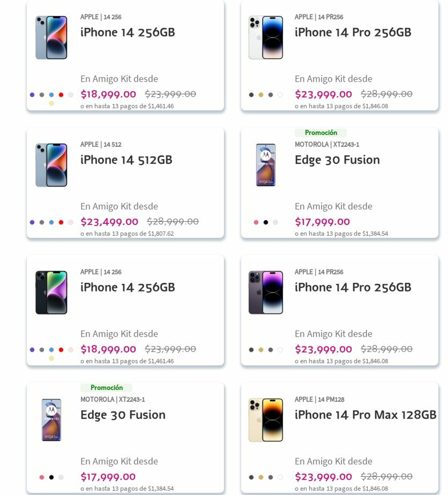Screen dimensions: 448x495
Task: Choose gold color for iPhone 14 Pro Max
Action: [261, 477]
